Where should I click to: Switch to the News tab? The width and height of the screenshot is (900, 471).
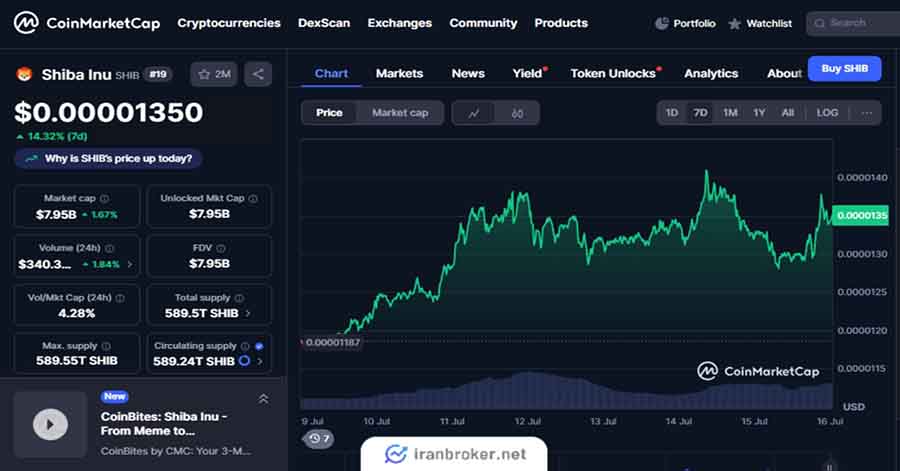click(x=468, y=73)
